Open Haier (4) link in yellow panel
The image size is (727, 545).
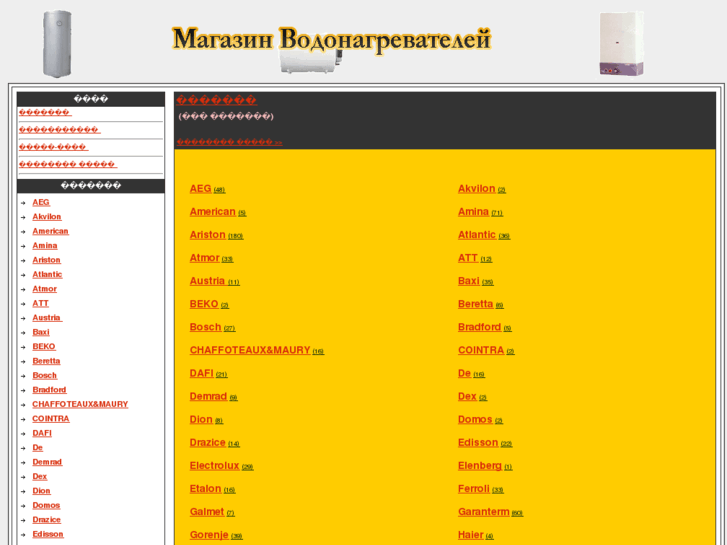(x=476, y=535)
